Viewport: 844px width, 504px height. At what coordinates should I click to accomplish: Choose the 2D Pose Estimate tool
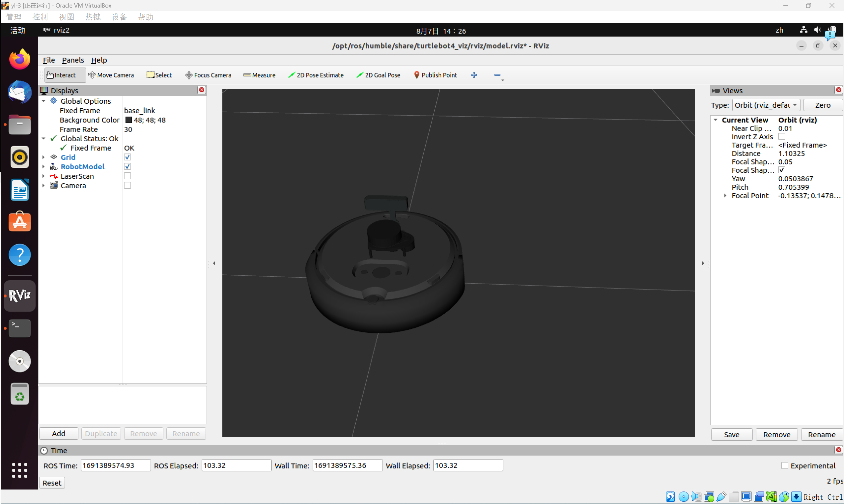click(x=316, y=75)
